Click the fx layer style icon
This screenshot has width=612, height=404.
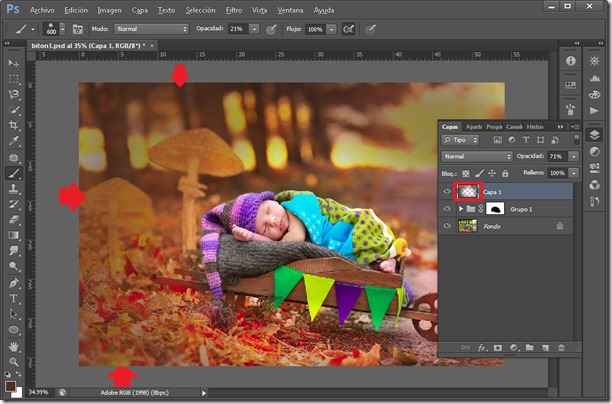pos(480,347)
